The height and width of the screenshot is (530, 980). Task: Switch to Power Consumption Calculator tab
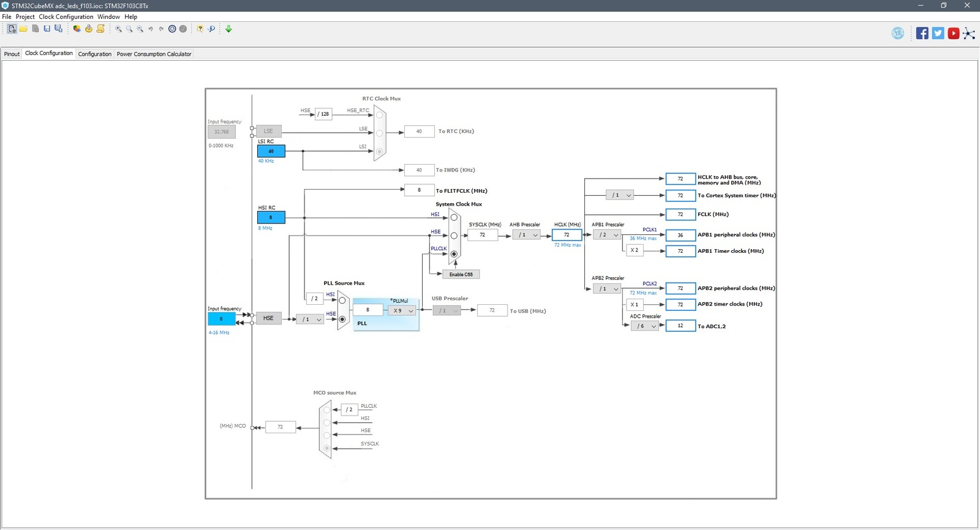pos(154,54)
